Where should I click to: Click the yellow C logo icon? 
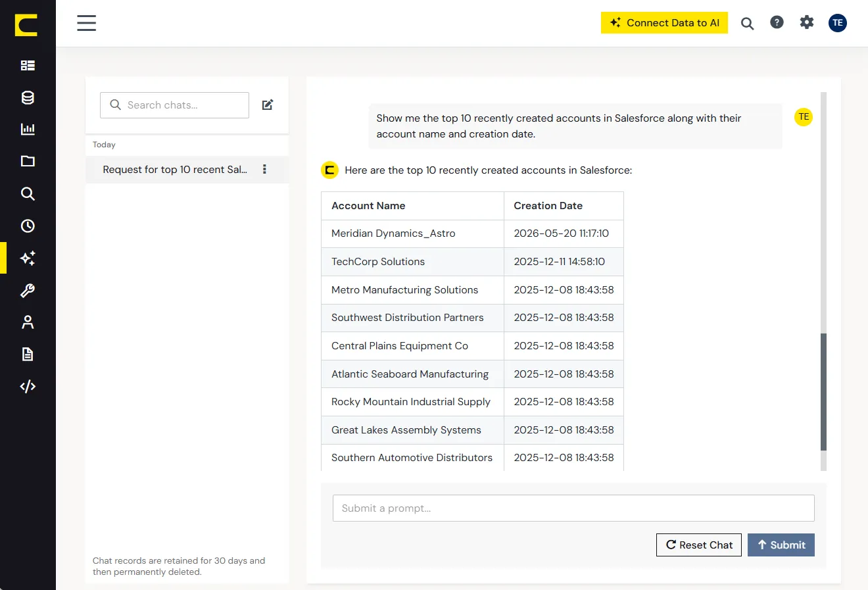tap(26, 25)
